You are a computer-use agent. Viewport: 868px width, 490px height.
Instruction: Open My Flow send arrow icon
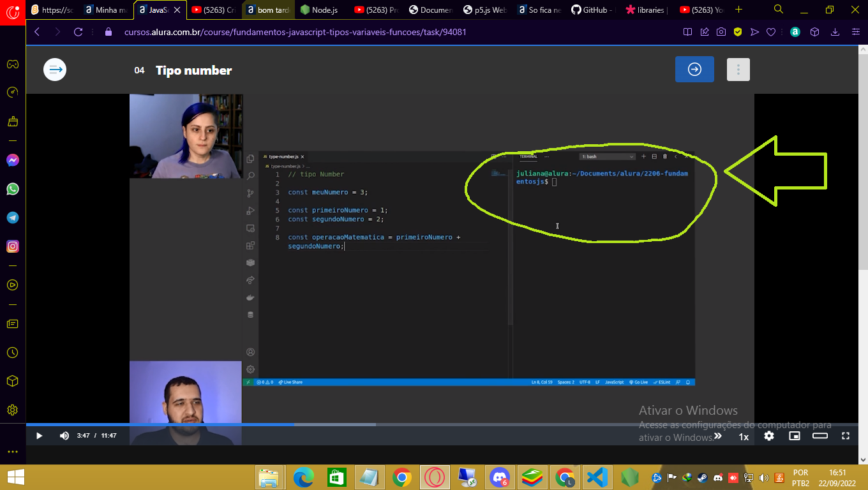pos(754,32)
